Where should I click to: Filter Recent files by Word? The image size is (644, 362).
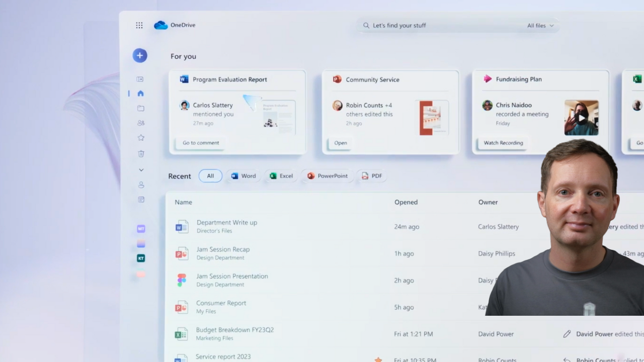244,176
